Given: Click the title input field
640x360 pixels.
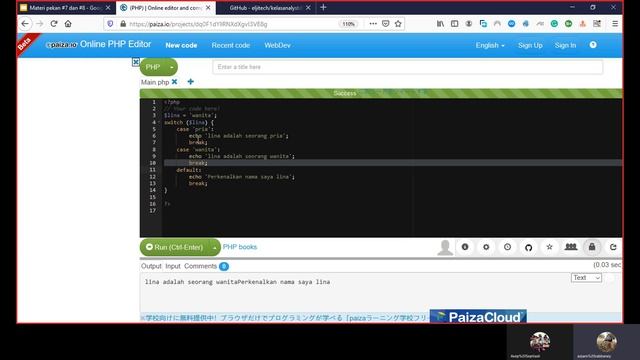Looking at the screenshot, I should [x=407, y=67].
